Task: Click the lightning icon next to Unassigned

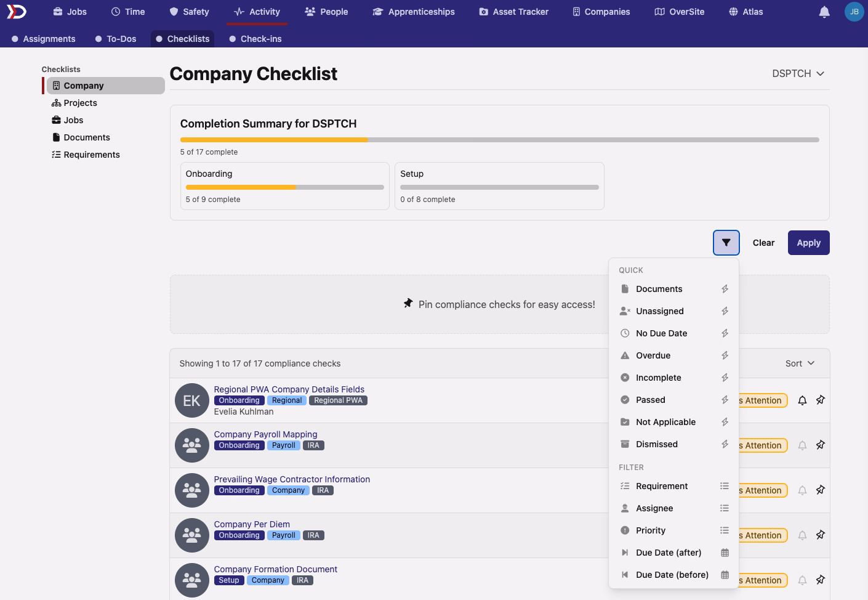Action: click(x=725, y=311)
